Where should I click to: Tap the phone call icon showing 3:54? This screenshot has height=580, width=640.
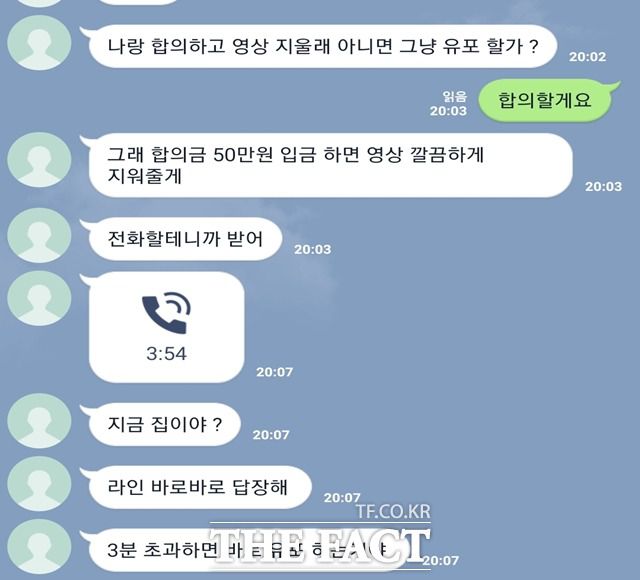(167, 313)
